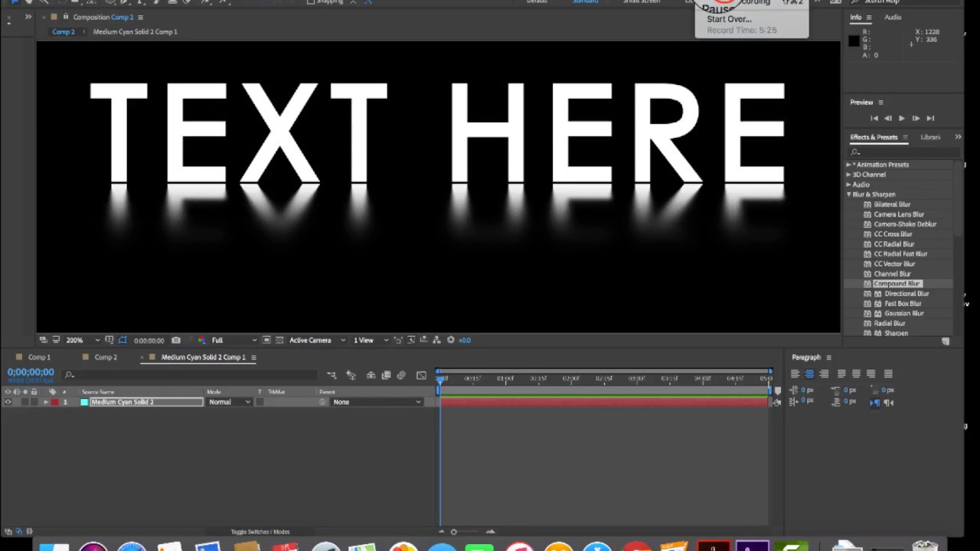The image size is (980, 551).
Task: Expand the Animation Presets folder
Action: (x=848, y=165)
